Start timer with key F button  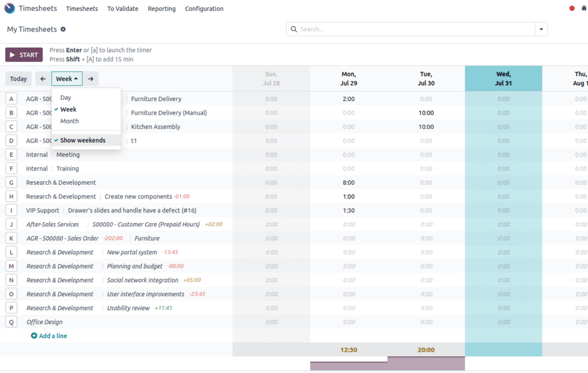tap(11, 169)
